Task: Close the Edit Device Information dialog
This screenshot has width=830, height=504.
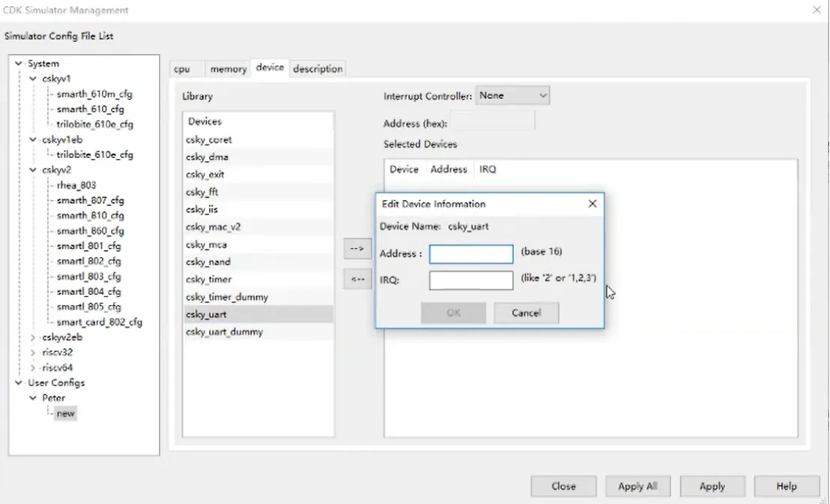Action: click(593, 204)
